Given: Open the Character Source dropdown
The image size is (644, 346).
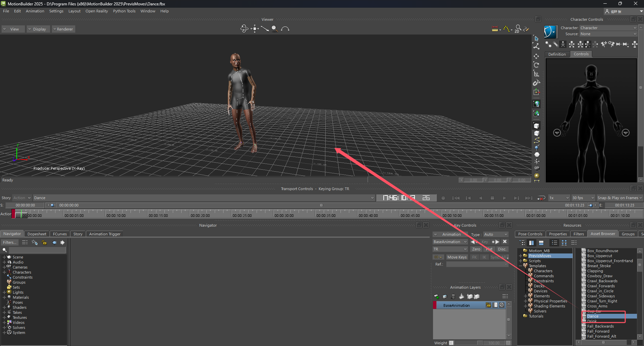Looking at the screenshot, I should 608,34.
